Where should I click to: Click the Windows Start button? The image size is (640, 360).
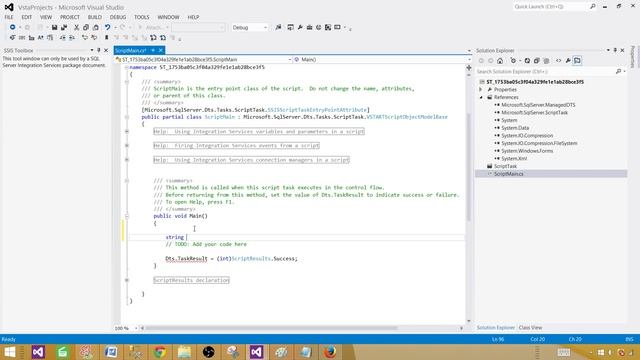[9, 351]
